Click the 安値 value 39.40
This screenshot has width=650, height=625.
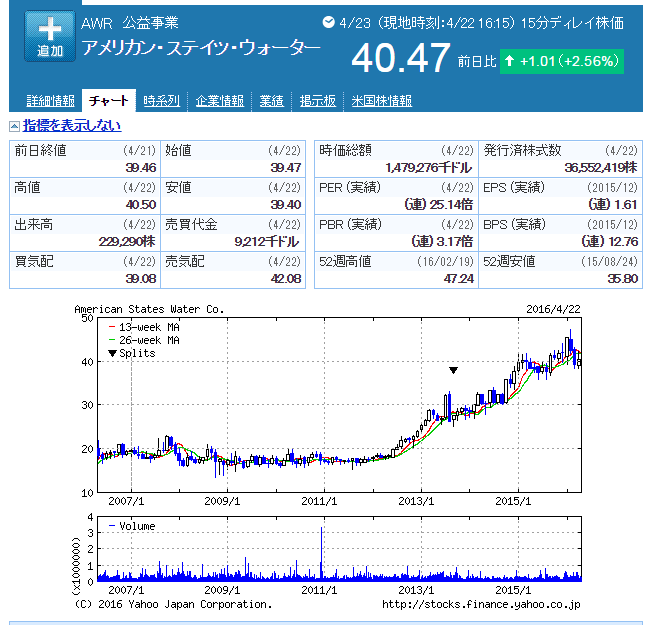tap(286, 205)
